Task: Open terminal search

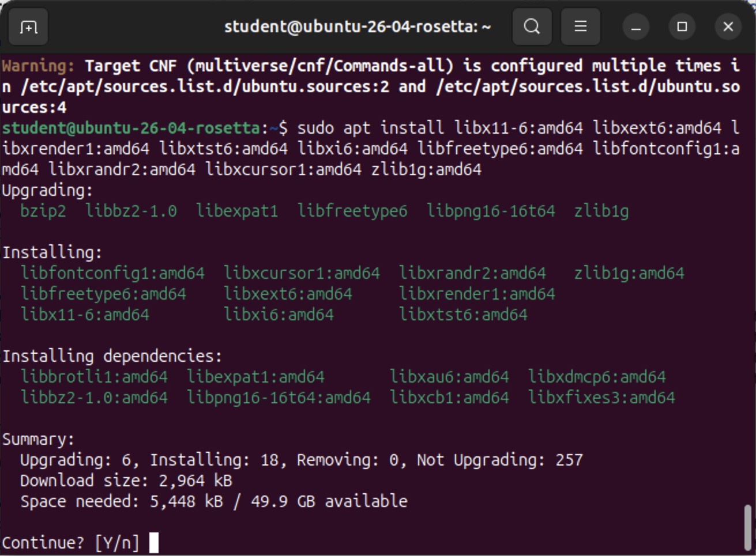Action: click(x=532, y=27)
